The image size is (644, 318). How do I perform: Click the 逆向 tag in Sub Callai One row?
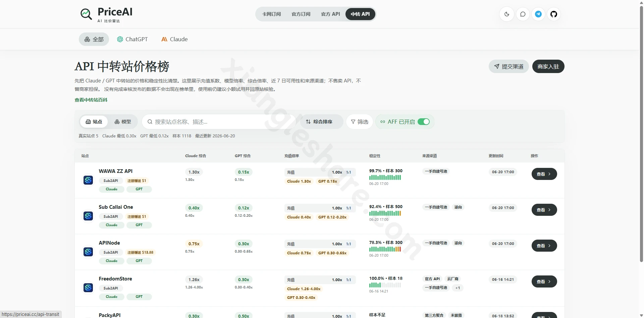tap(458, 207)
